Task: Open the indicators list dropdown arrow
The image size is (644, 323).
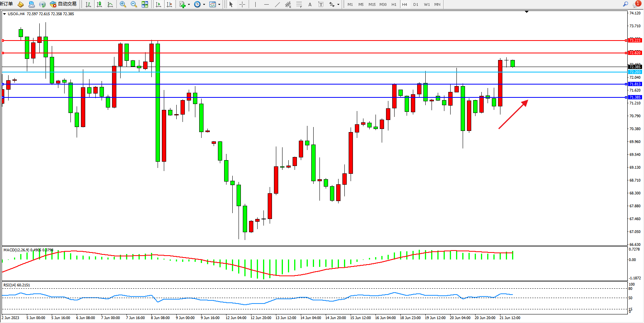Action: (189, 5)
